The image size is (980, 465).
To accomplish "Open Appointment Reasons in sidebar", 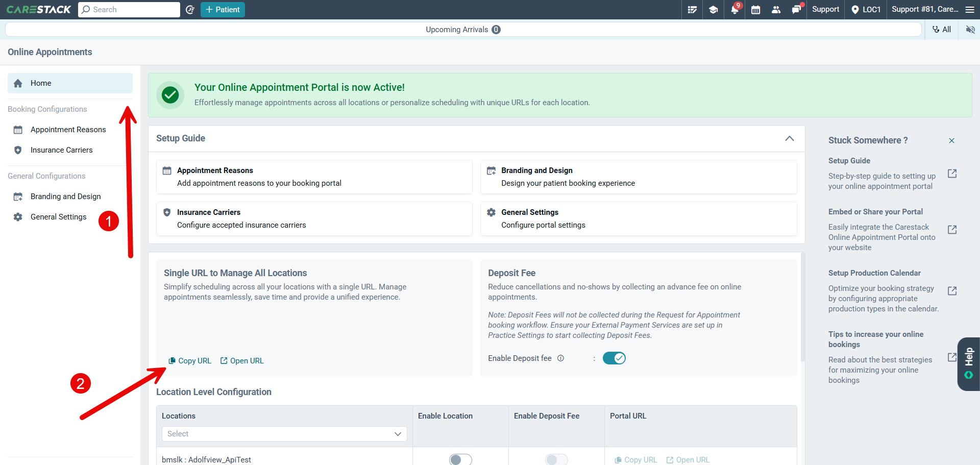I will tap(68, 130).
